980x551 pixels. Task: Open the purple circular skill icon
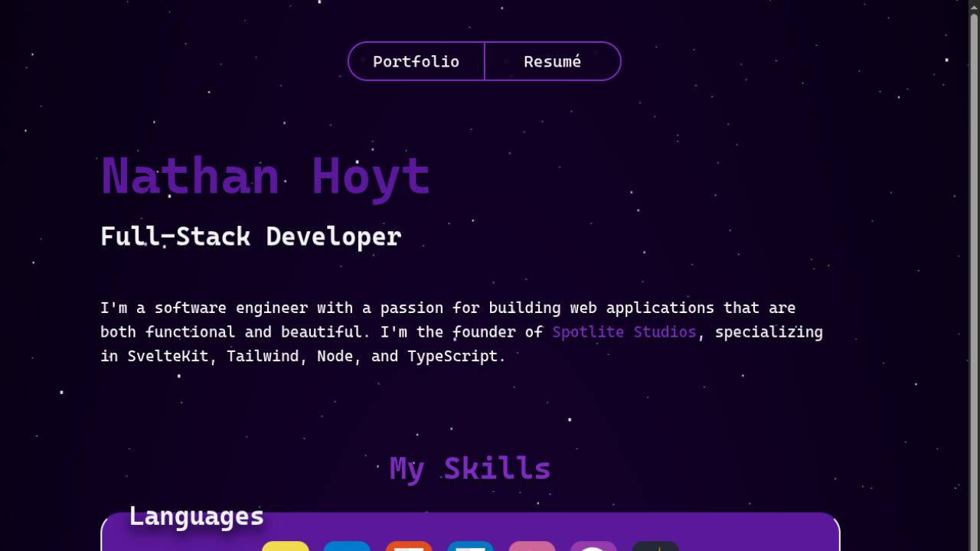pyautogui.click(x=593, y=546)
